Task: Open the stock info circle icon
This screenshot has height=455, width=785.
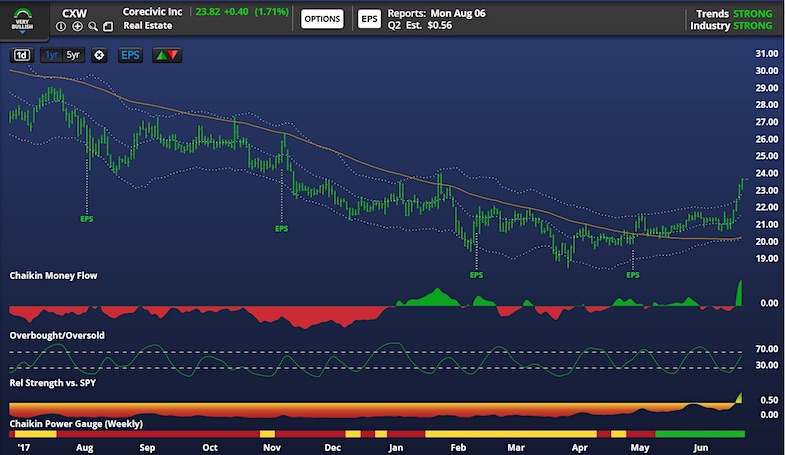Action: pyautogui.click(x=61, y=27)
